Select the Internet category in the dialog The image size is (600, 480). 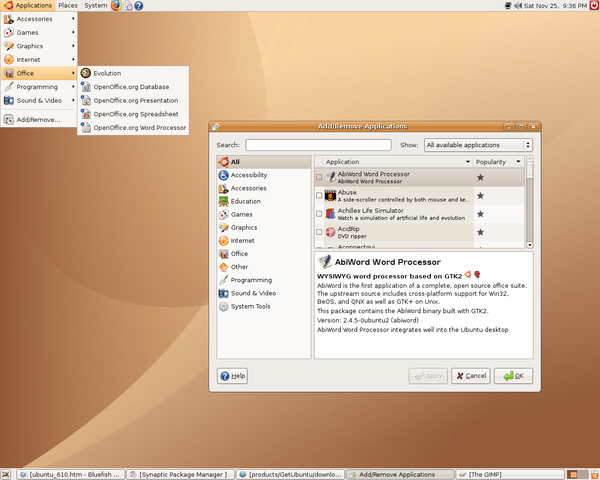(264, 241)
